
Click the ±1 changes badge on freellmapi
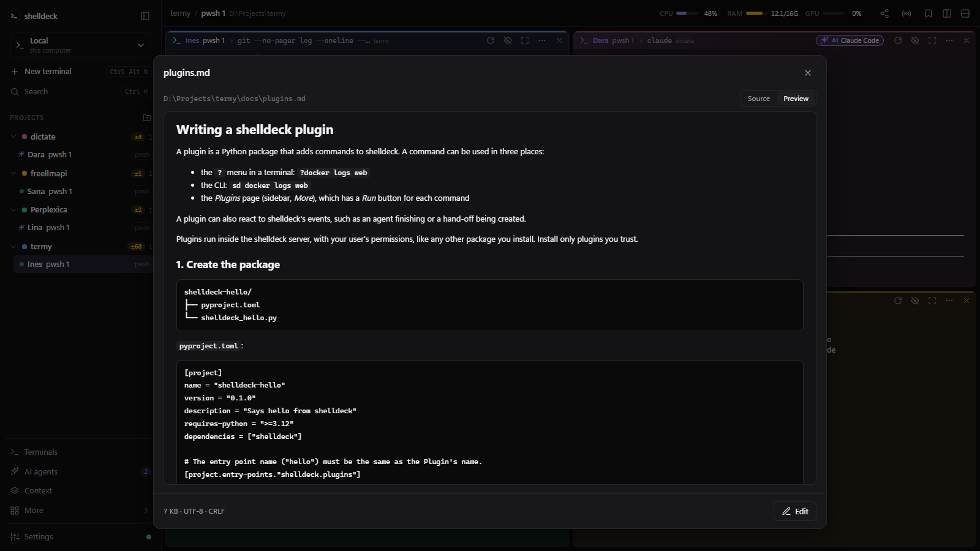click(138, 174)
